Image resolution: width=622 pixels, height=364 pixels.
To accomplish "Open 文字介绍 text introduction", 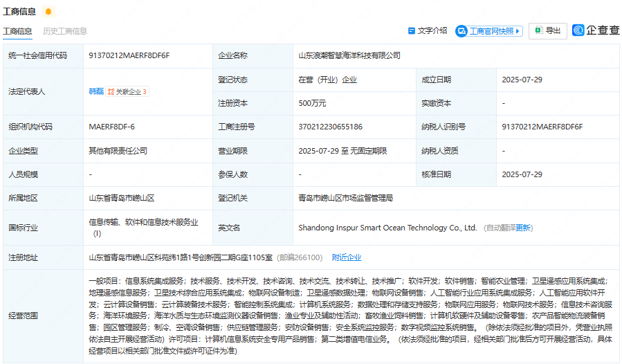I will click(x=428, y=31).
